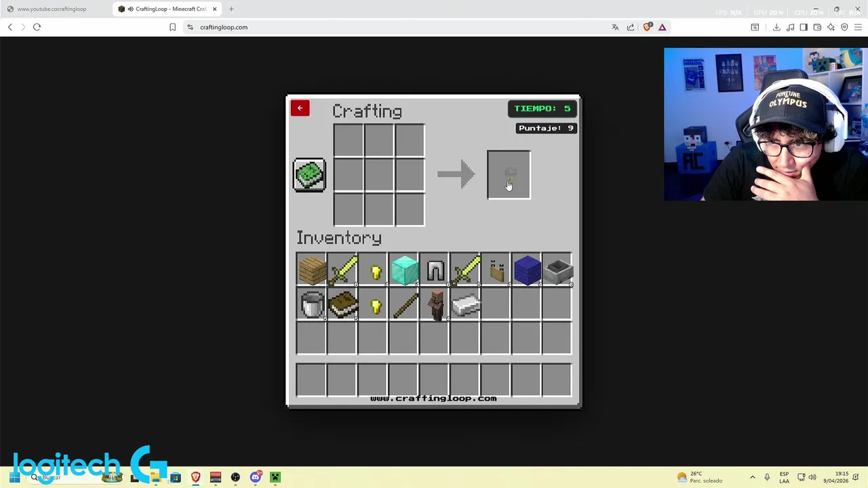Close the CraftingLoop tab
Image resolution: width=868 pixels, height=488 pixels.
click(x=215, y=9)
